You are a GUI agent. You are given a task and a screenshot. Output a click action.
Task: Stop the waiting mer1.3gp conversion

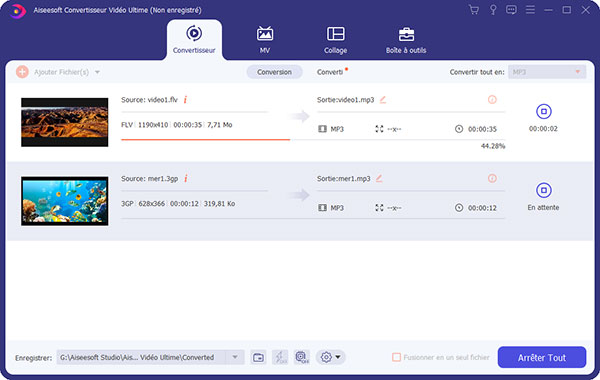tap(543, 190)
